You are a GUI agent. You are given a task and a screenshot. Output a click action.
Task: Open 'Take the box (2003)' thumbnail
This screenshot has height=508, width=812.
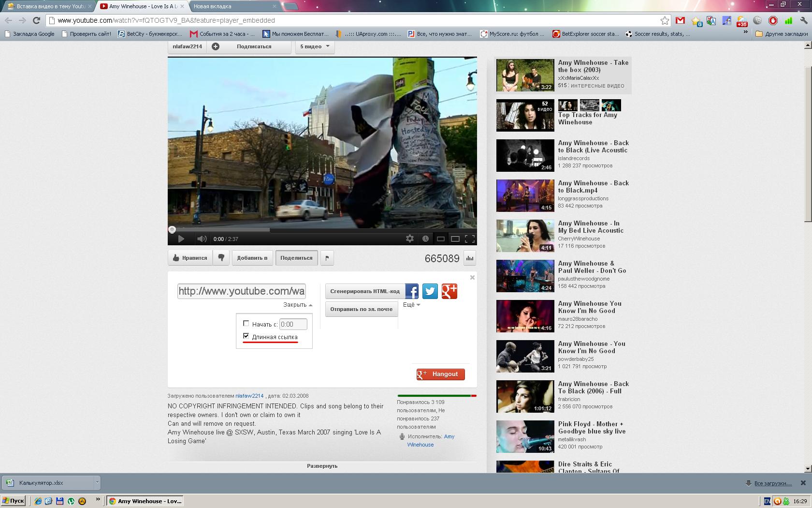(x=525, y=75)
